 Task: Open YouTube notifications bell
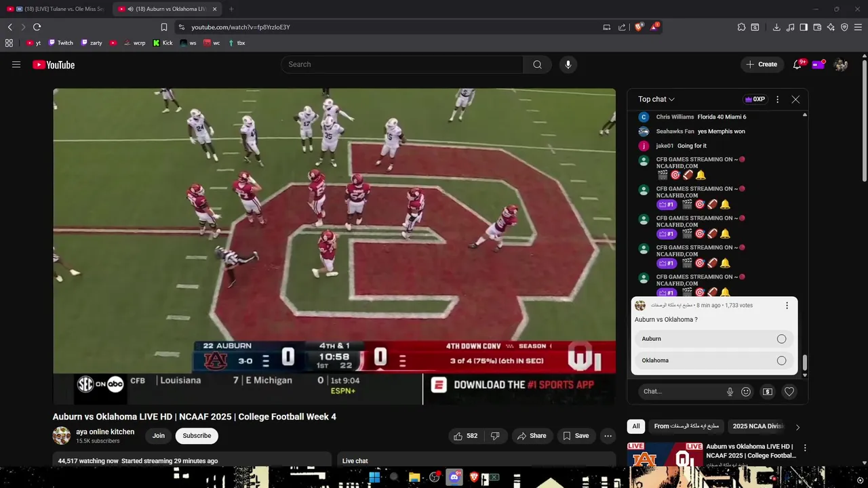click(797, 64)
